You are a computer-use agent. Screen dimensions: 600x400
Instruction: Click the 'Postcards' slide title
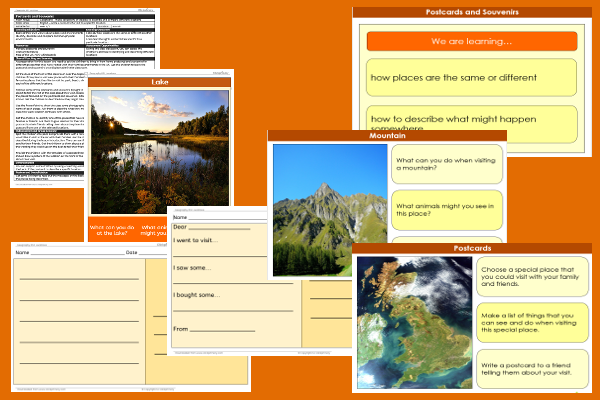pyautogui.click(x=472, y=248)
